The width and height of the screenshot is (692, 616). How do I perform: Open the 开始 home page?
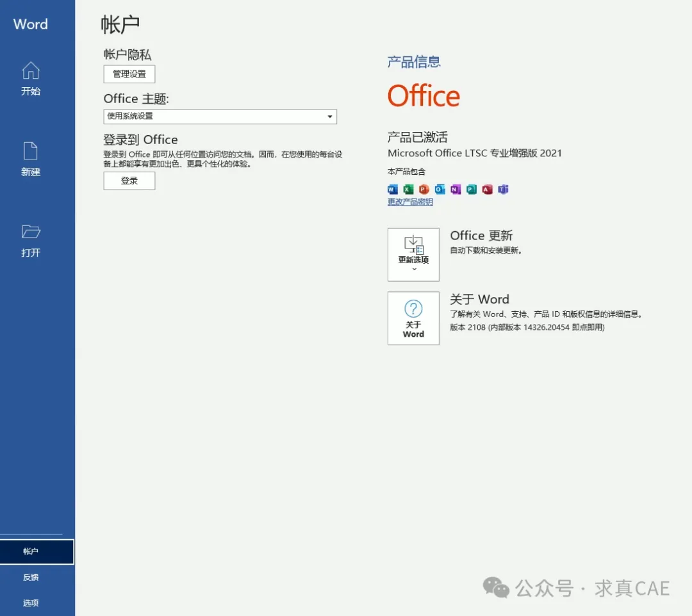point(31,79)
